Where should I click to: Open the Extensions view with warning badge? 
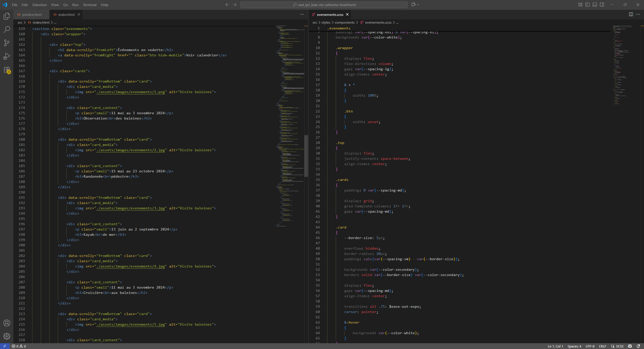coord(7,70)
